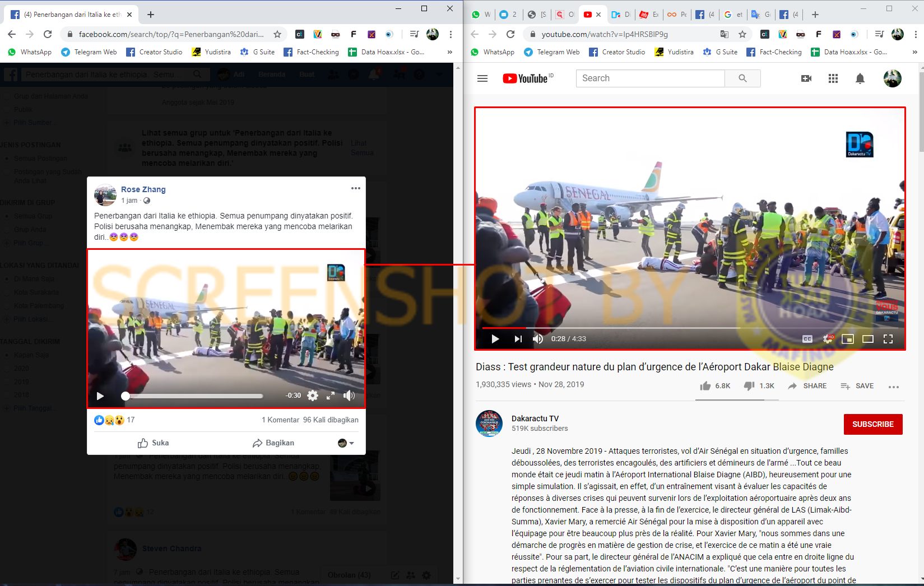The image size is (924, 586).
Task: Share the post with Bagikan button
Action: (x=273, y=443)
